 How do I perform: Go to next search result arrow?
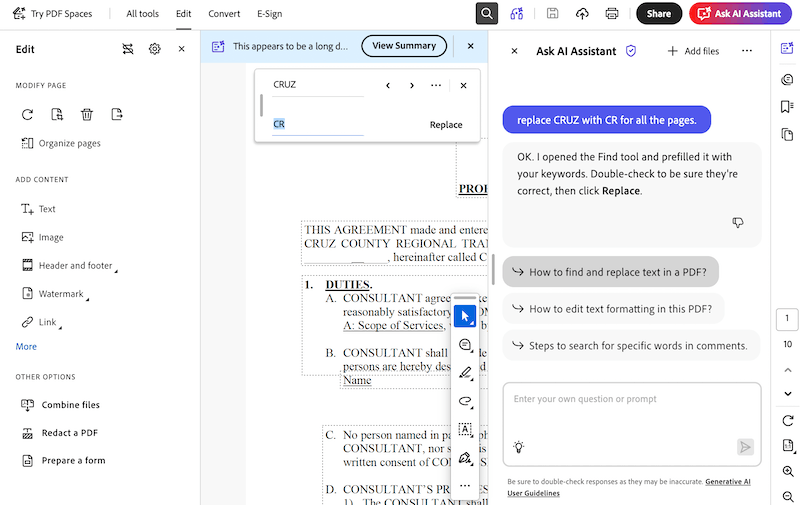(x=412, y=85)
